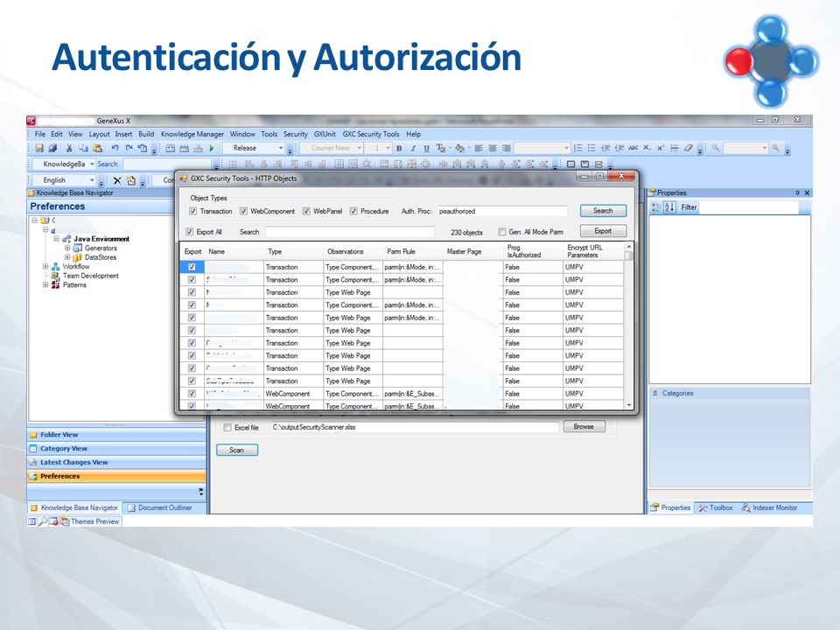
Task: Click the Export button
Action: click(603, 231)
